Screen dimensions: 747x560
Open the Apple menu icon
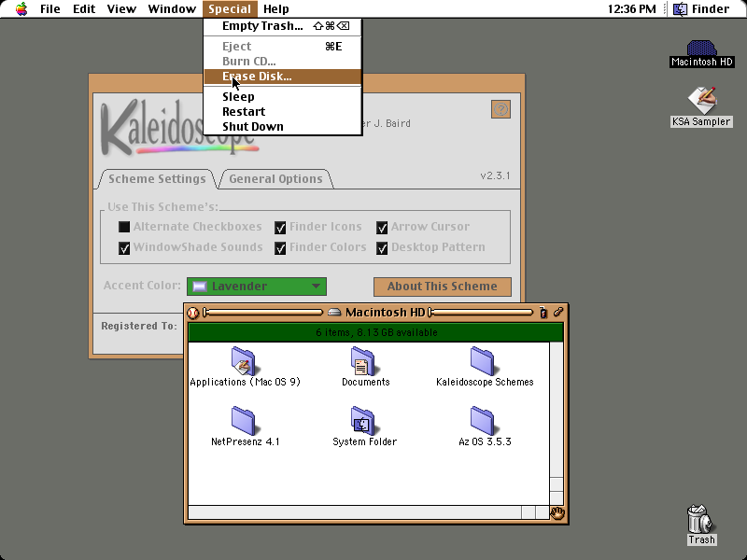pyautogui.click(x=21, y=8)
